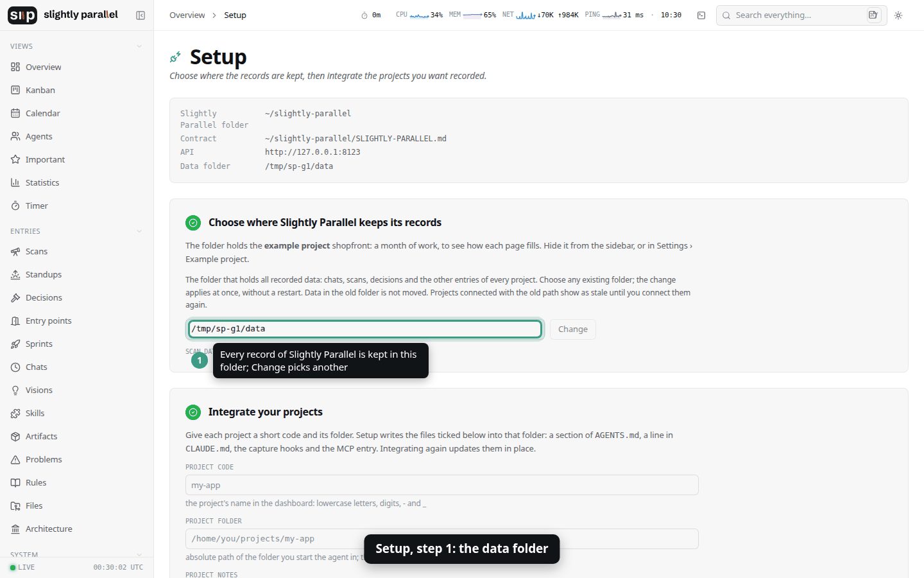Open the Sprints entries
The width and height of the screenshot is (924, 578).
pyautogui.click(x=77, y=344)
